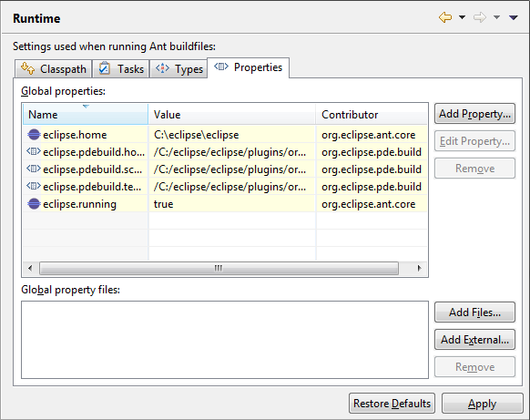Open the preference page view menu triangle
Screen dimensions: 530x420
(514, 17)
